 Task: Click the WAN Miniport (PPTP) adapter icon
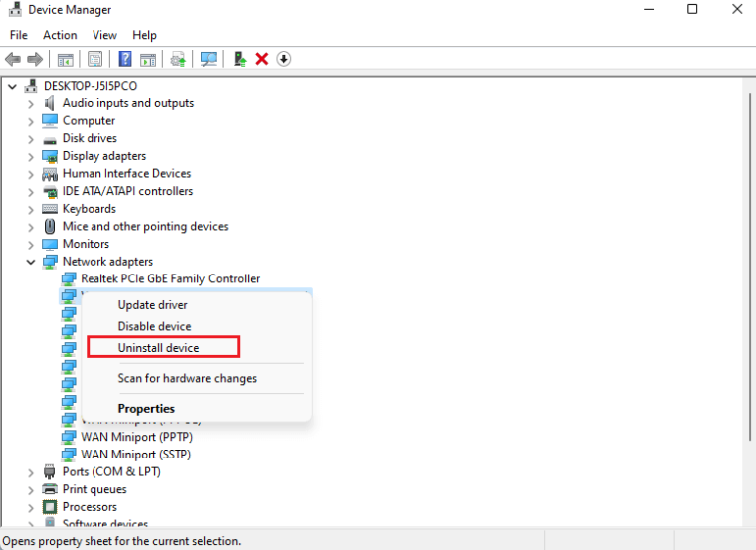point(69,437)
